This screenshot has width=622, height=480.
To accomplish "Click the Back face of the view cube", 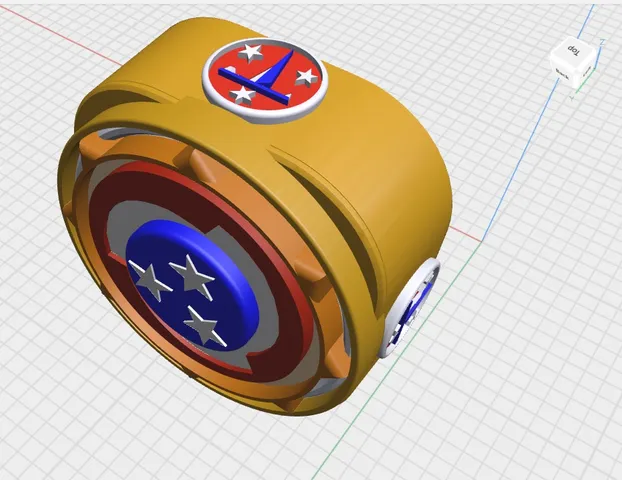I will [x=564, y=74].
